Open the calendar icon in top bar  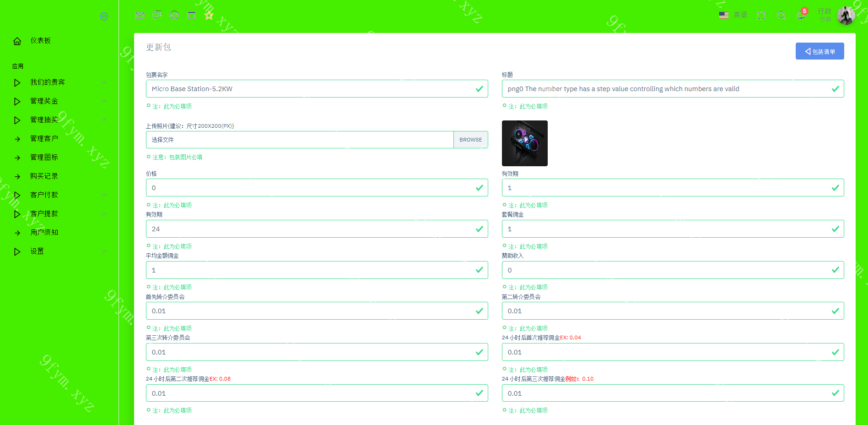tap(192, 16)
